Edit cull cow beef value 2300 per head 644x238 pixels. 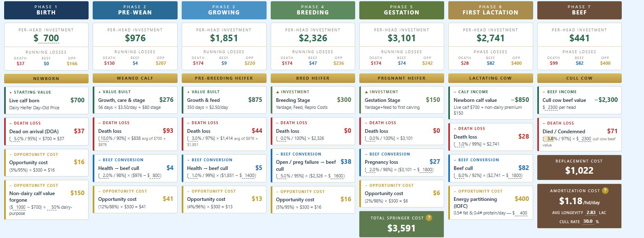[552, 108]
